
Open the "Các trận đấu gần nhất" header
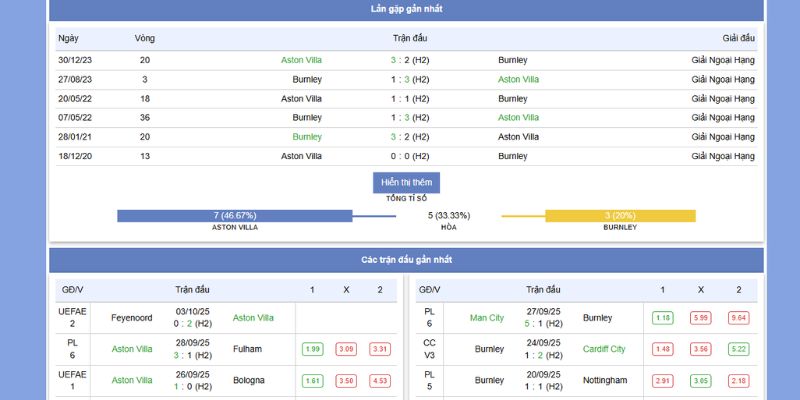406,260
